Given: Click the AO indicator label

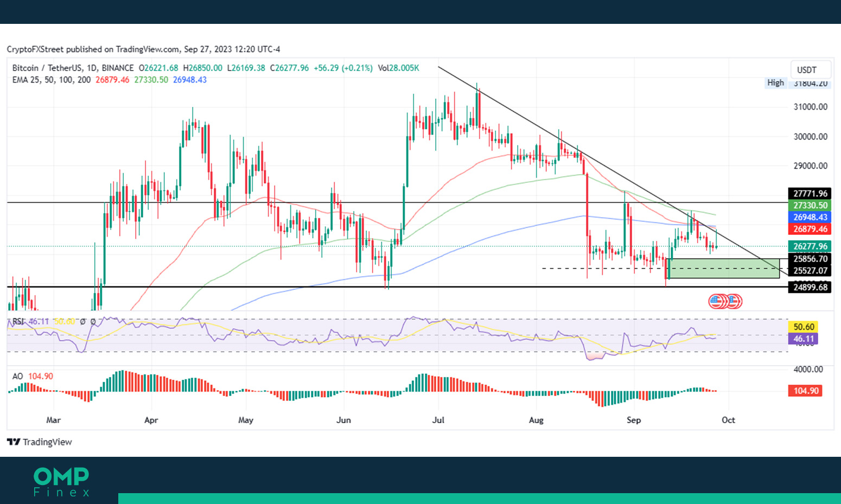Looking at the screenshot, I should [x=17, y=376].
